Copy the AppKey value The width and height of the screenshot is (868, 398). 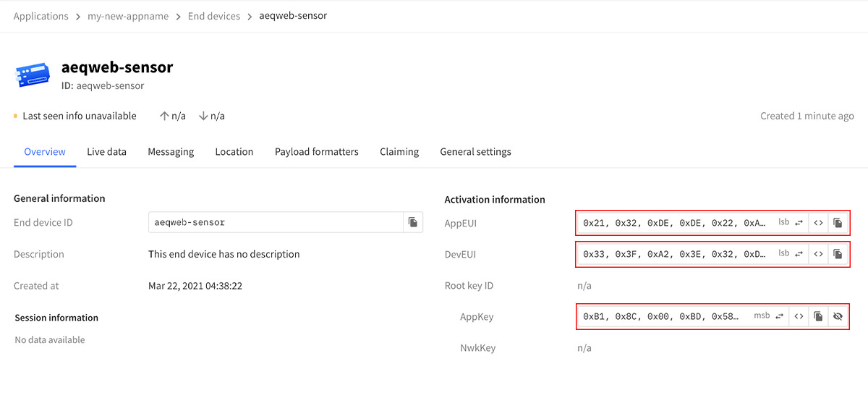tap(818, 316)
